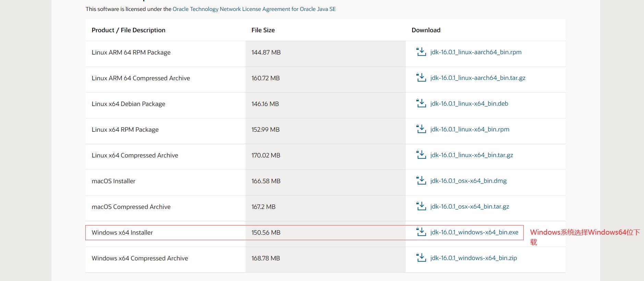Click download icon for windows-x64 zip
Viewport: 644px width, 281px height.
[421, 258]
